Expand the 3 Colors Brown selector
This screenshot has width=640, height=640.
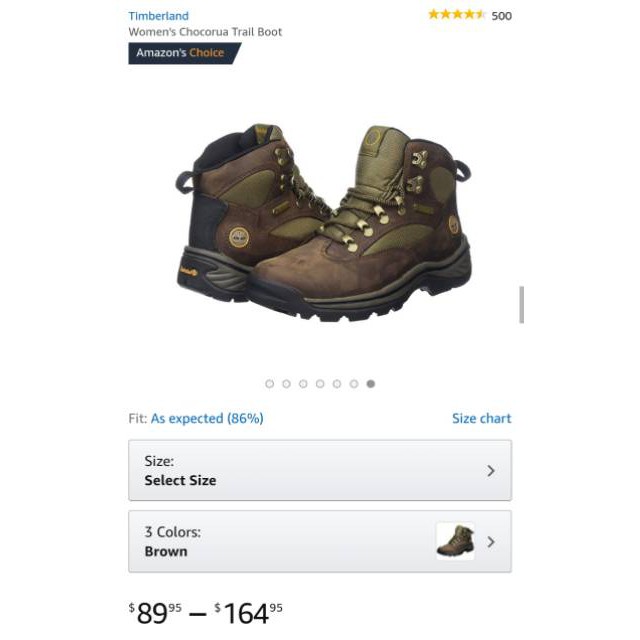(x=320, y=541)
